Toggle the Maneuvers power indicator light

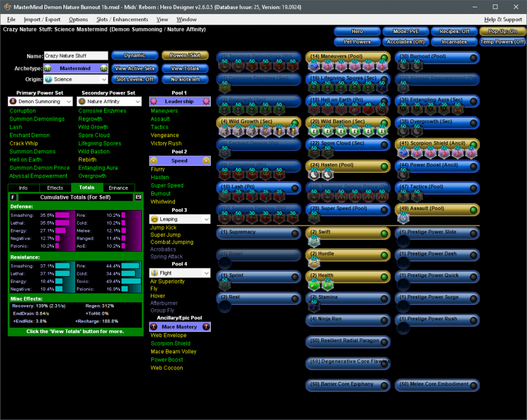(384, 57)
